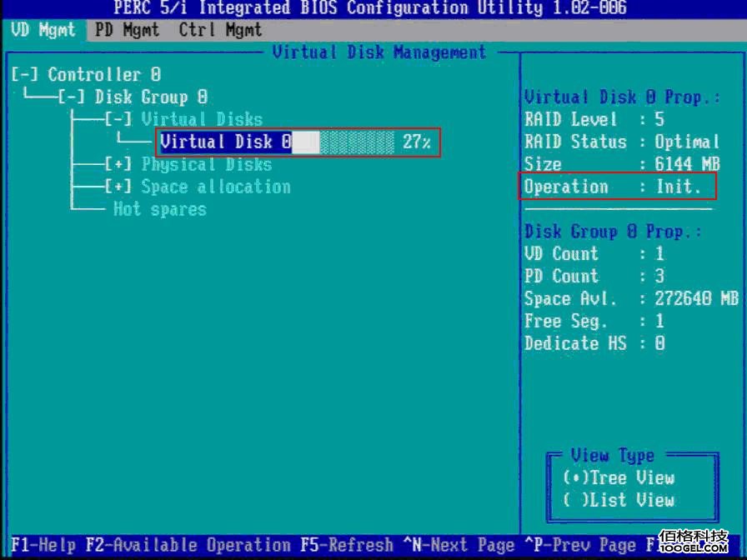Expand the Space allocation node

tap(118, 187)
